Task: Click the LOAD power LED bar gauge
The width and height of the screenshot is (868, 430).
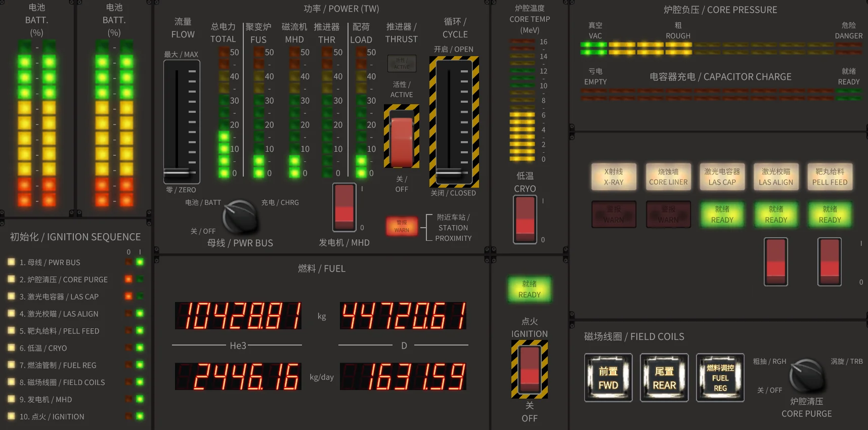Action: (361, 112)
